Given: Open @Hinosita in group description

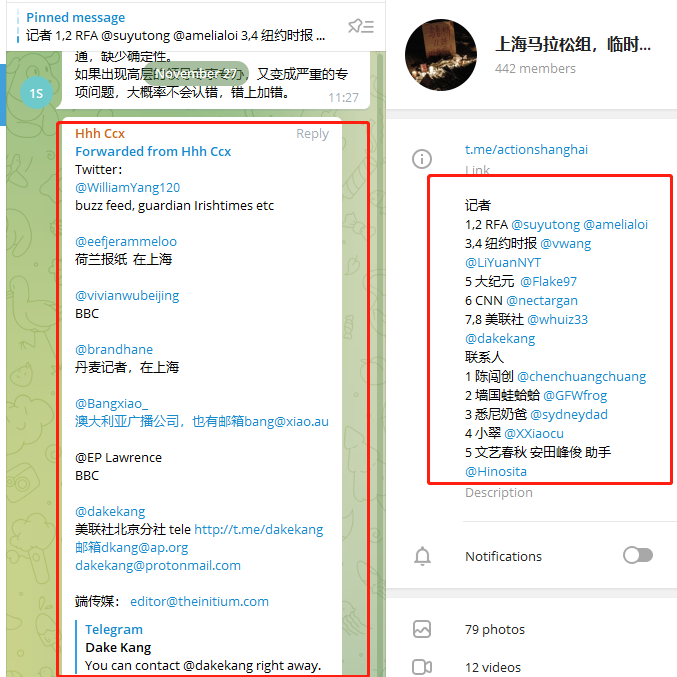Looking at the screenshot, I should coord(496,471).
